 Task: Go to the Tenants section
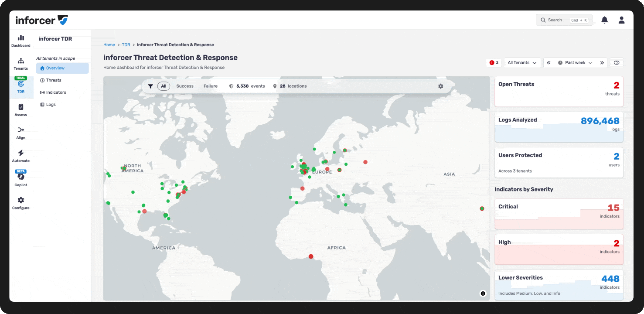(x=21, y=64)
